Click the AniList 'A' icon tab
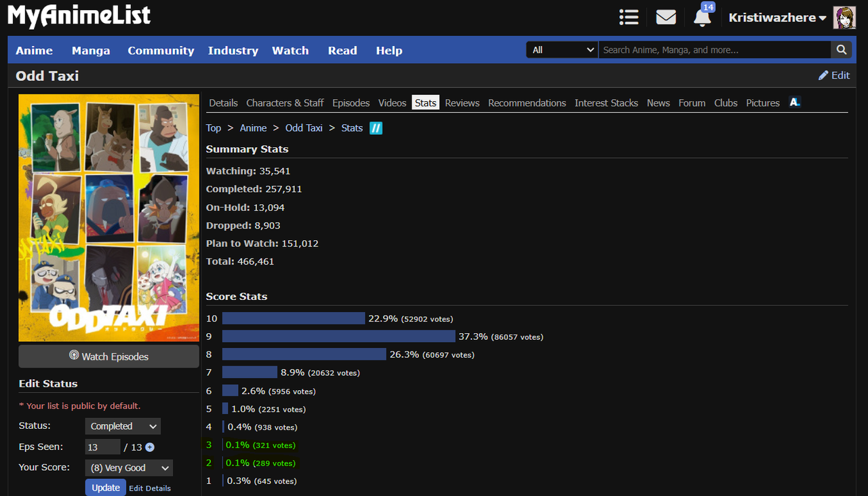 point(795,102)
